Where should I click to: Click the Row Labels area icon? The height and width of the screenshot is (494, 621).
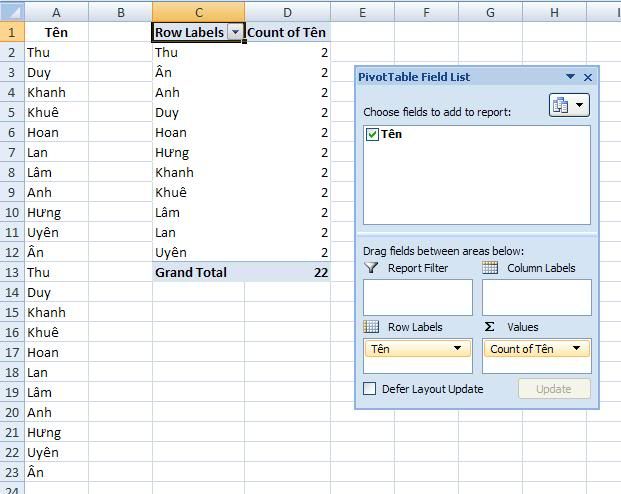[372, 327]
